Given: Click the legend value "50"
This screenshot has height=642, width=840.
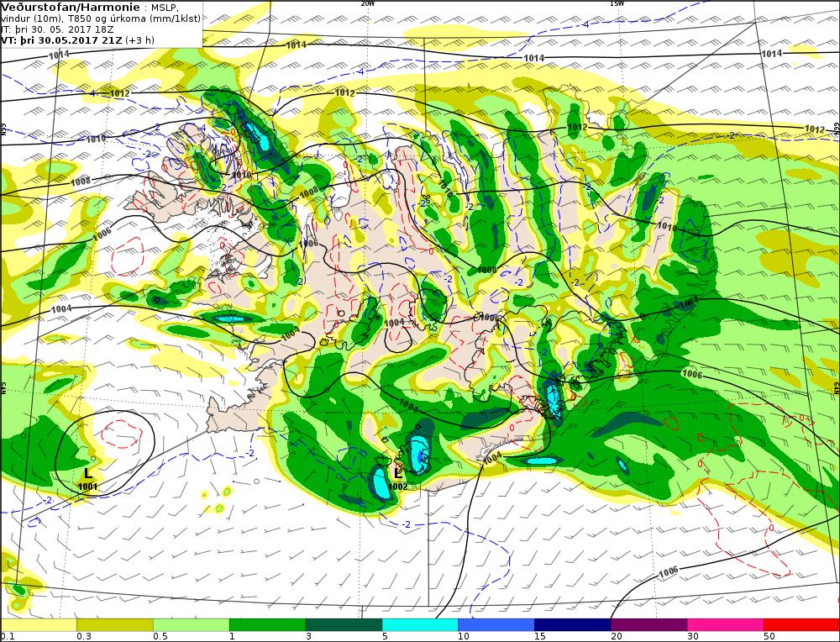Looking at the screenshot, I should coord(769,637).
